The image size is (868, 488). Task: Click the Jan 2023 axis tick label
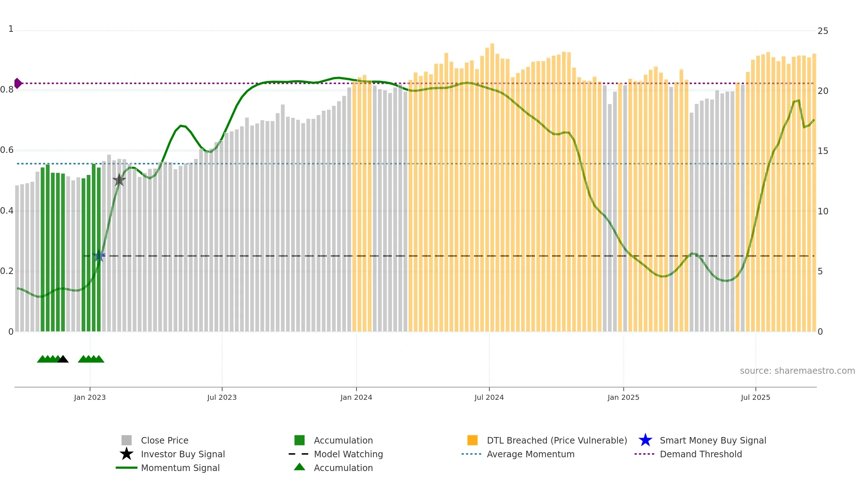(90, 398)
